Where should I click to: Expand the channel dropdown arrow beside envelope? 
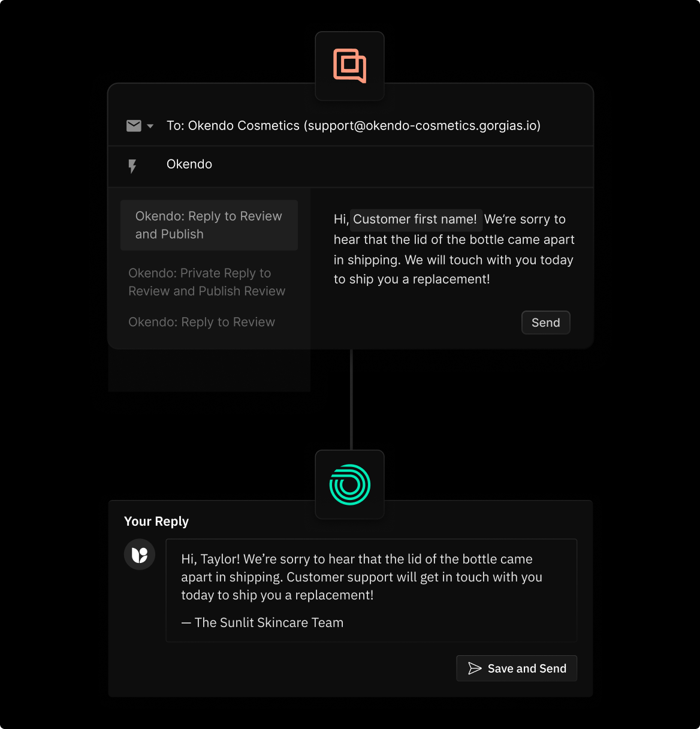coord(150,126)
